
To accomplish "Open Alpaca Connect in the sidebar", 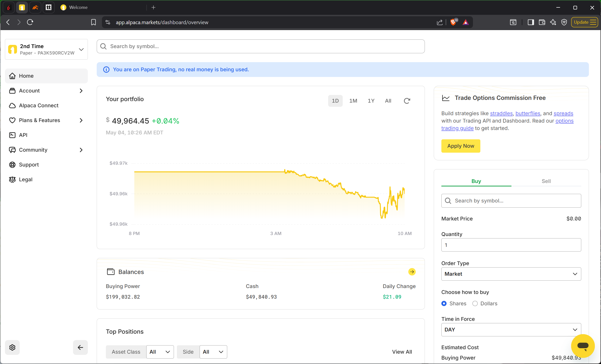I will point(46,106).
